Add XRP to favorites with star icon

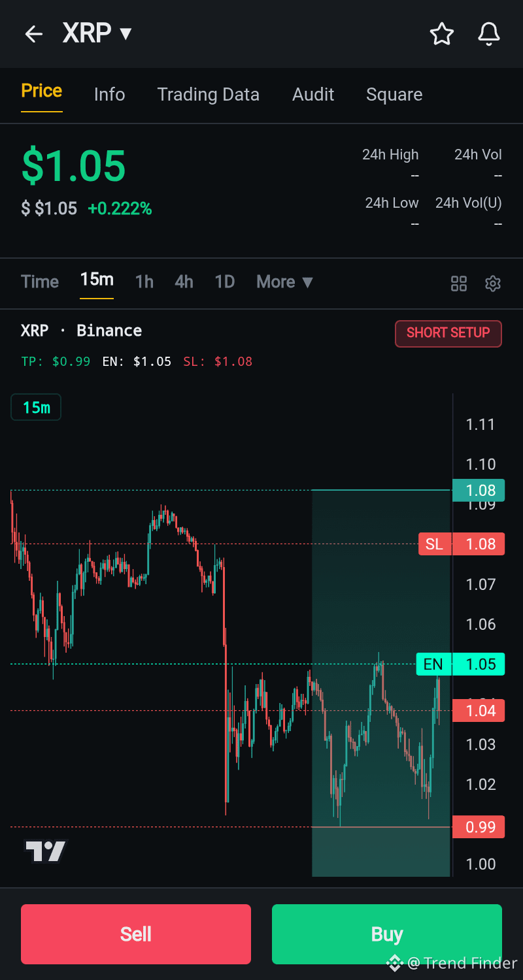(442, 34)
